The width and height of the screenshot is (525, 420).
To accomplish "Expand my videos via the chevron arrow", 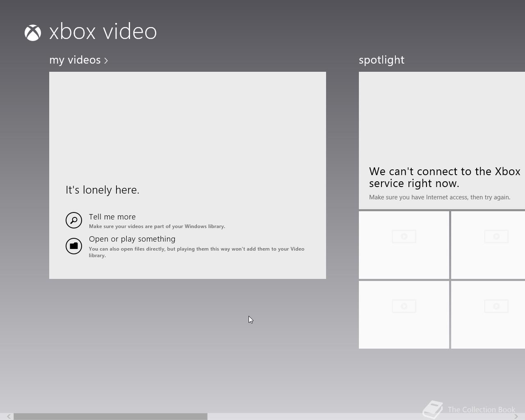I will pos(106,61).
